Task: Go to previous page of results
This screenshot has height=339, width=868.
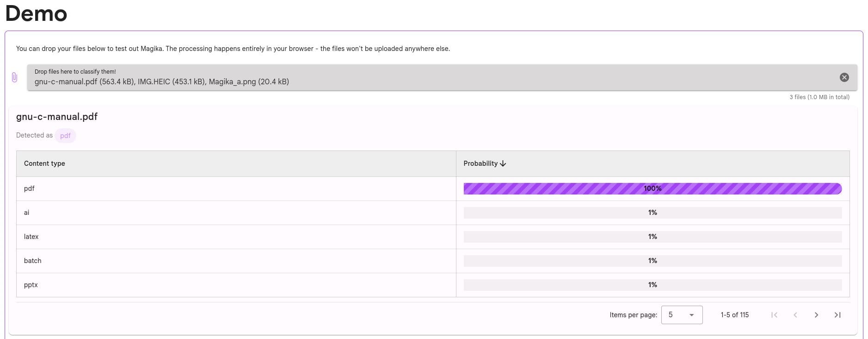Action: 795,315
